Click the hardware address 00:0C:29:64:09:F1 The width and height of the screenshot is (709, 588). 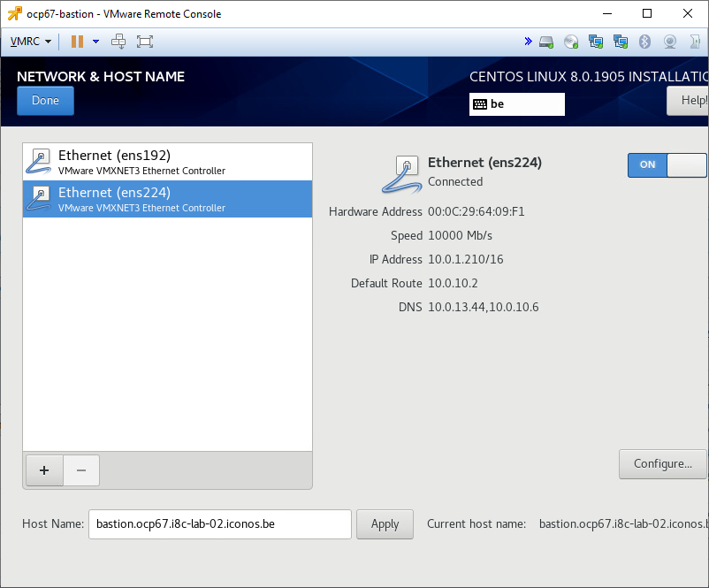(x=476, y=211)
